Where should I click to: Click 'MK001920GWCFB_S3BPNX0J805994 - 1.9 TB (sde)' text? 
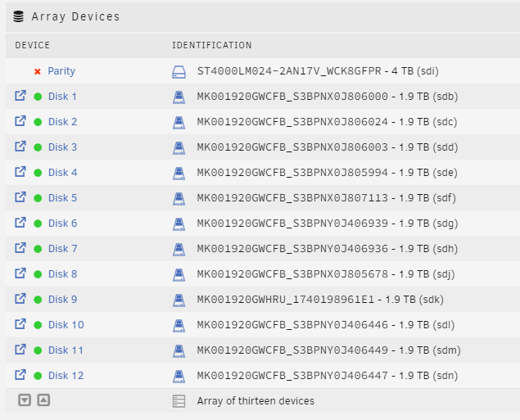(327, 173)
